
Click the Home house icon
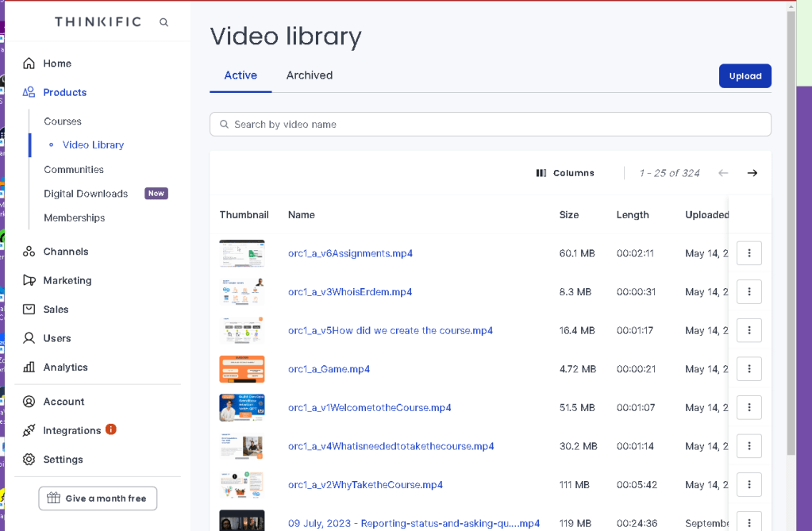[x=29, y=63]
